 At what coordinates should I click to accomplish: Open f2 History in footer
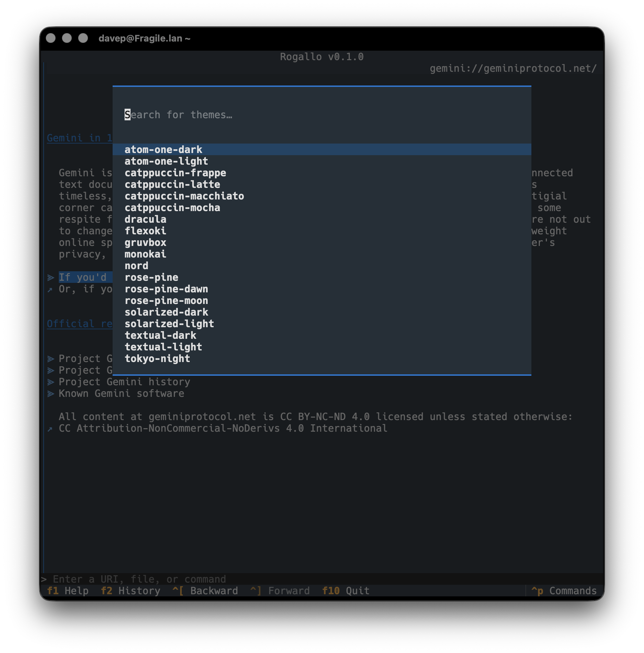click(131, 591)
